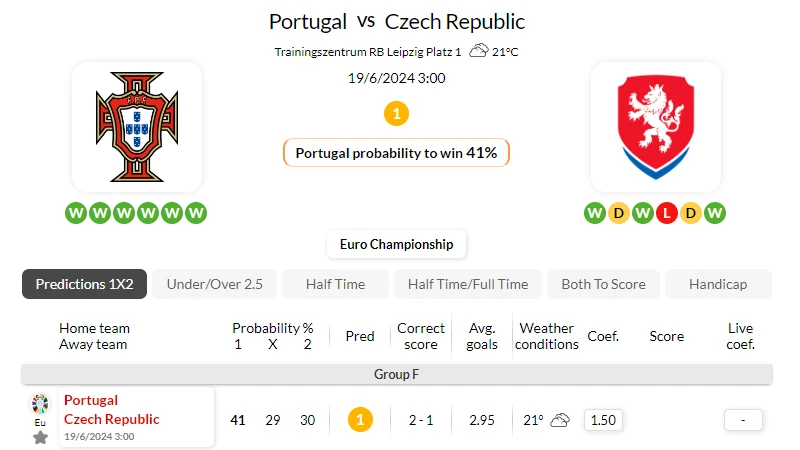Click the orange Pred circle in table row

click(x=360, y=420)
